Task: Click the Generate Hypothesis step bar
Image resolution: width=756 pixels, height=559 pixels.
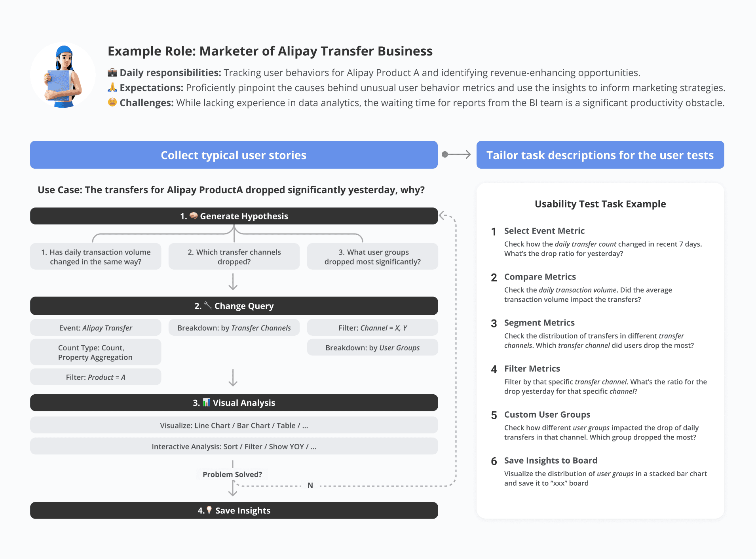Action: 234,216
